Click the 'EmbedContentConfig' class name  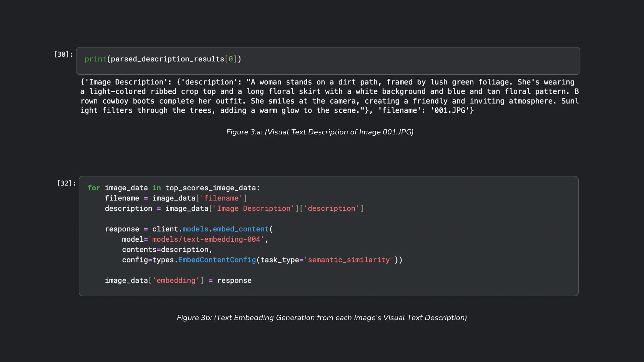pos(217,260)
